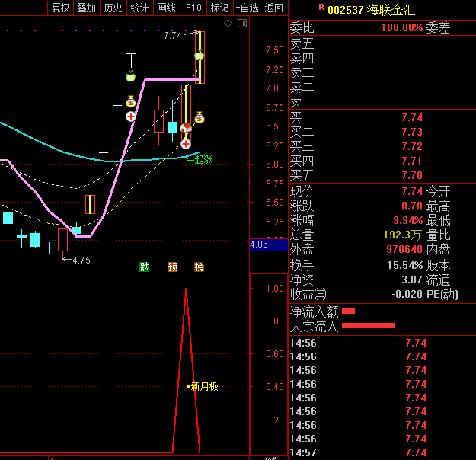The image size is (476, 460).
Task: Click the 新月板 label on the indicator chart
Action: (x=204, y=386)
